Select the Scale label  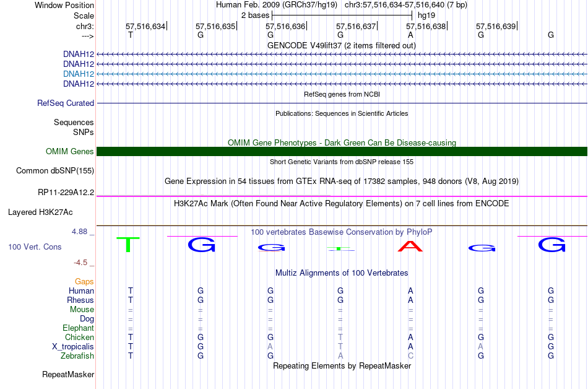pyautogui.click(x=84, y=15)
